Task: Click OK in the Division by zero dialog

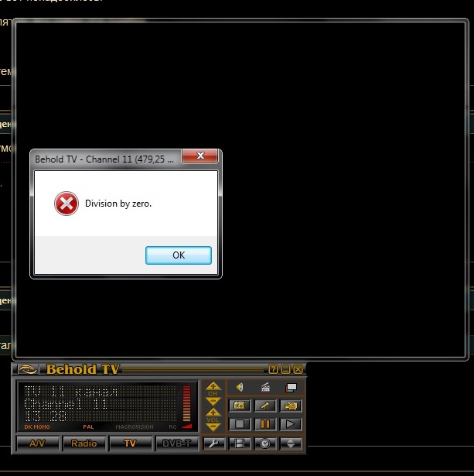Action: pos(179,255)
